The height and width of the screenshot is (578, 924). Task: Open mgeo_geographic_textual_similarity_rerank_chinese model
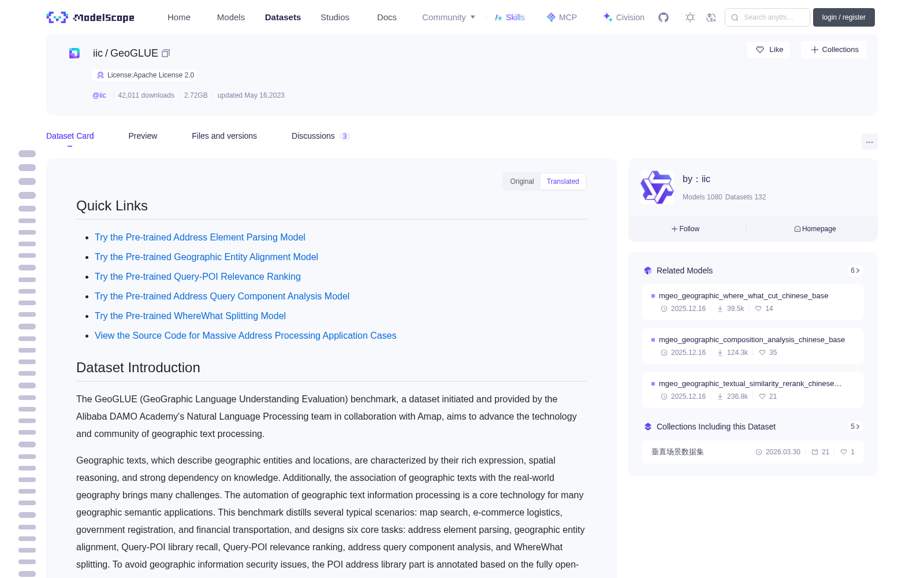pyautogui.click(x=753, y=390)
